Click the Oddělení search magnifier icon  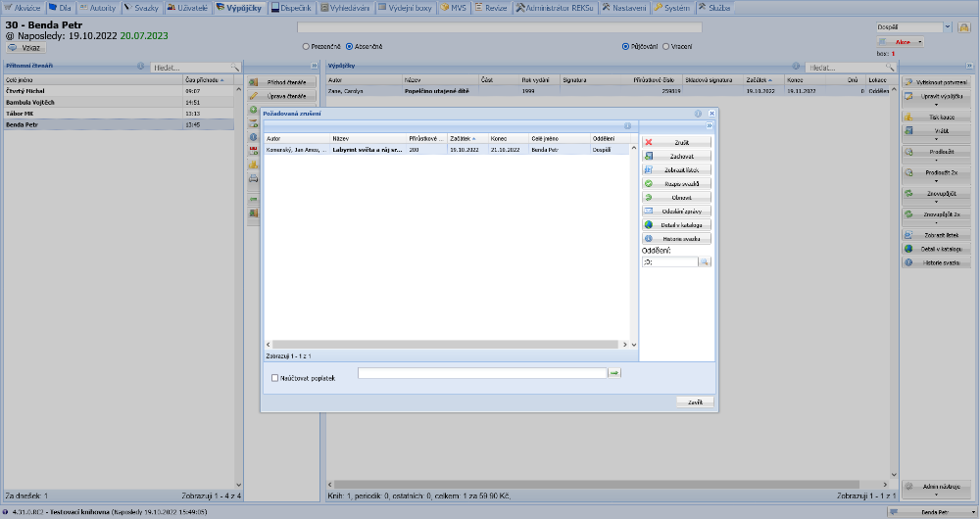click(704, 262)
